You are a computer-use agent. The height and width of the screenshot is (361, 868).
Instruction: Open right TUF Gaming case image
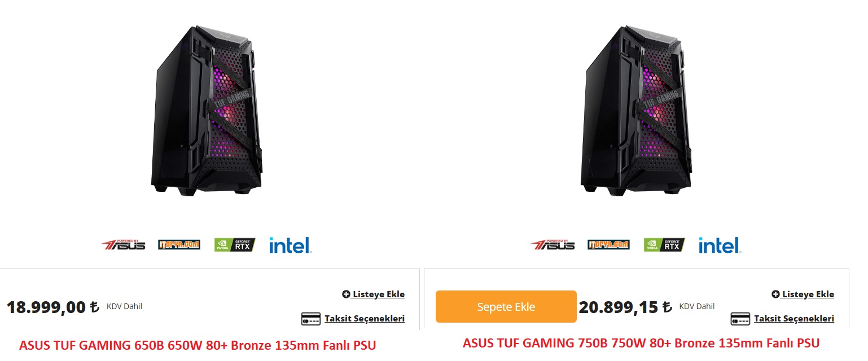[636, 111]
